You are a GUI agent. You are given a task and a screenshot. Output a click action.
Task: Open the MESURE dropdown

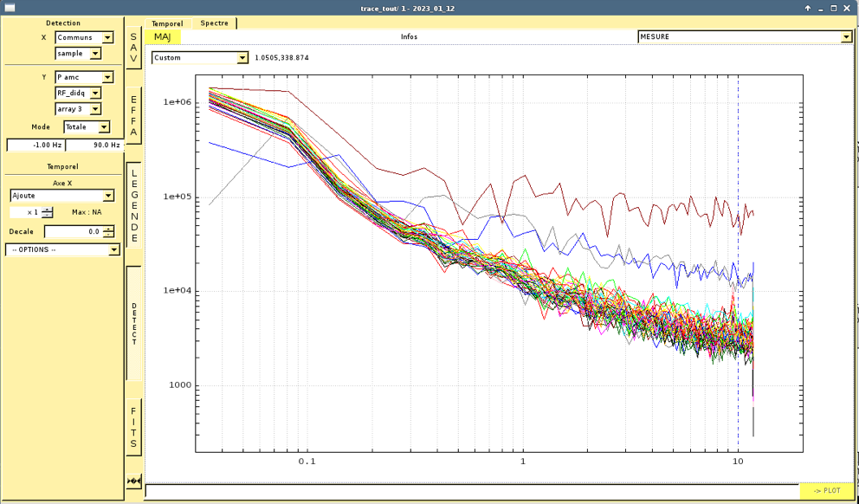pyautogui.click(x=745, y=36)
